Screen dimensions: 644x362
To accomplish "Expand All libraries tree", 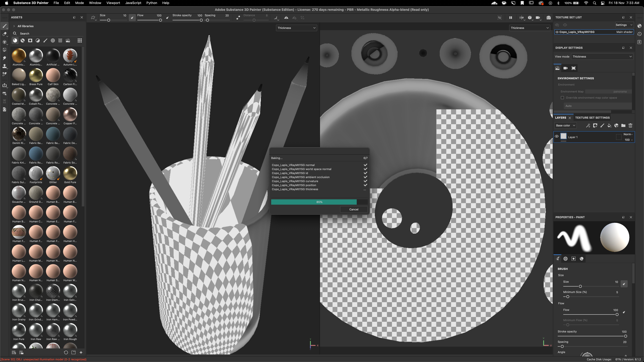I will pyautogui.click(x=14, y=26).
